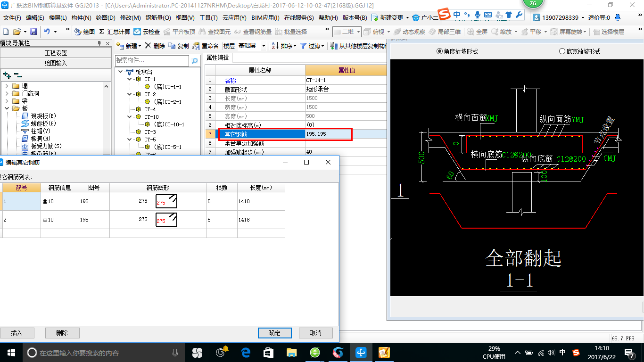The image size is (644, 362).
Task: Expand the 门窗洞 folder
Action: point(7,93)
